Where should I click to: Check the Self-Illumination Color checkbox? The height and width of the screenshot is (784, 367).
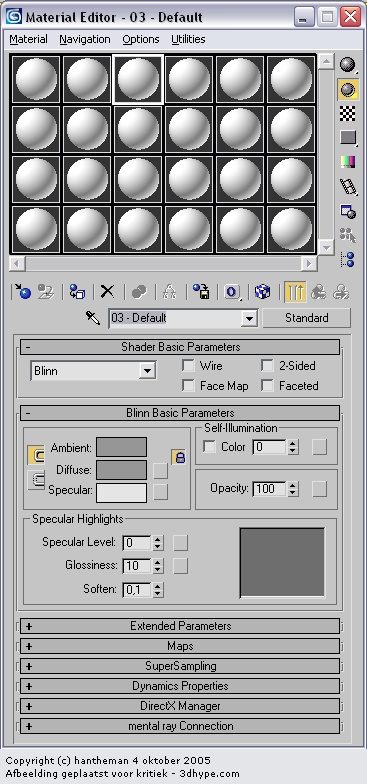click(x=210, y=446)
